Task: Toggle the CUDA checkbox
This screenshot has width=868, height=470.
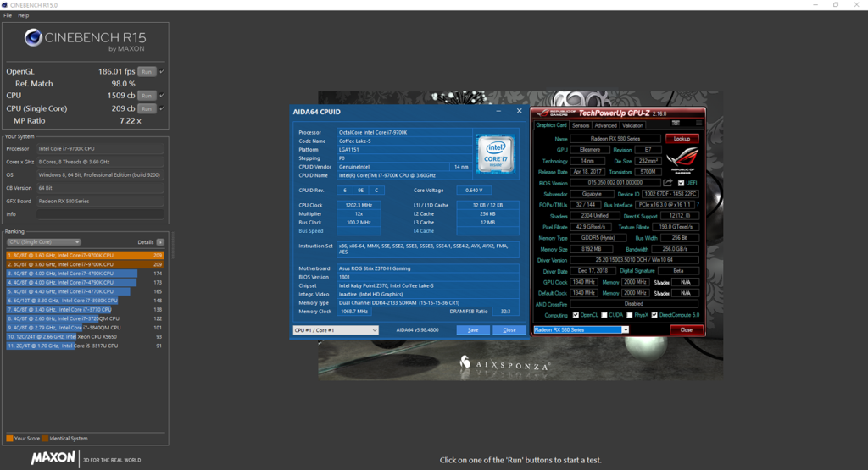Action: [x=604, y=315]
